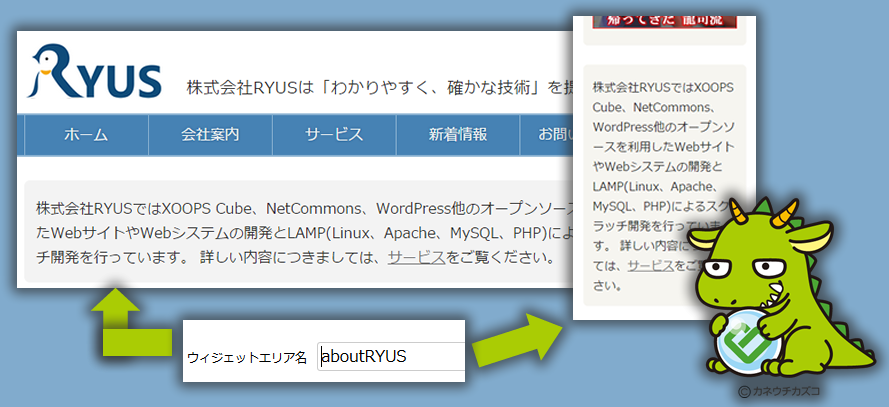Screen dimensions: 889x407
Task: Click the sidebar line LAMP(Linux、Apache、
Action: pos(657,186)
